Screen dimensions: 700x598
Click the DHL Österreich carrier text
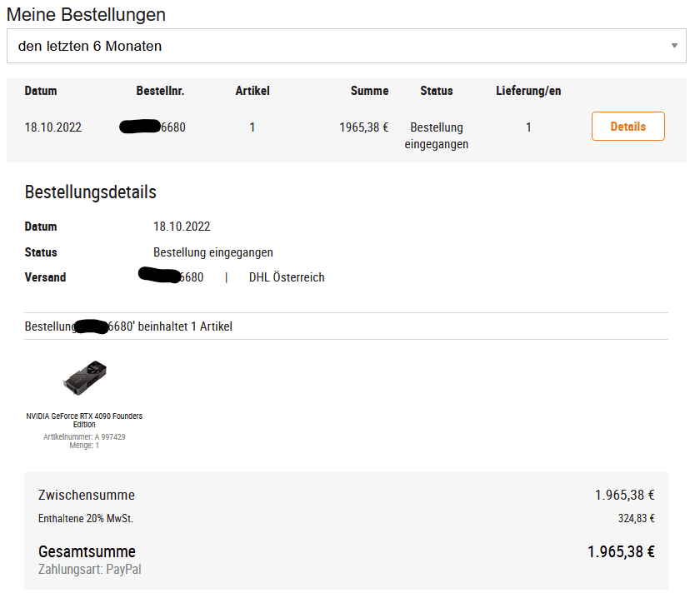(287, 277)
